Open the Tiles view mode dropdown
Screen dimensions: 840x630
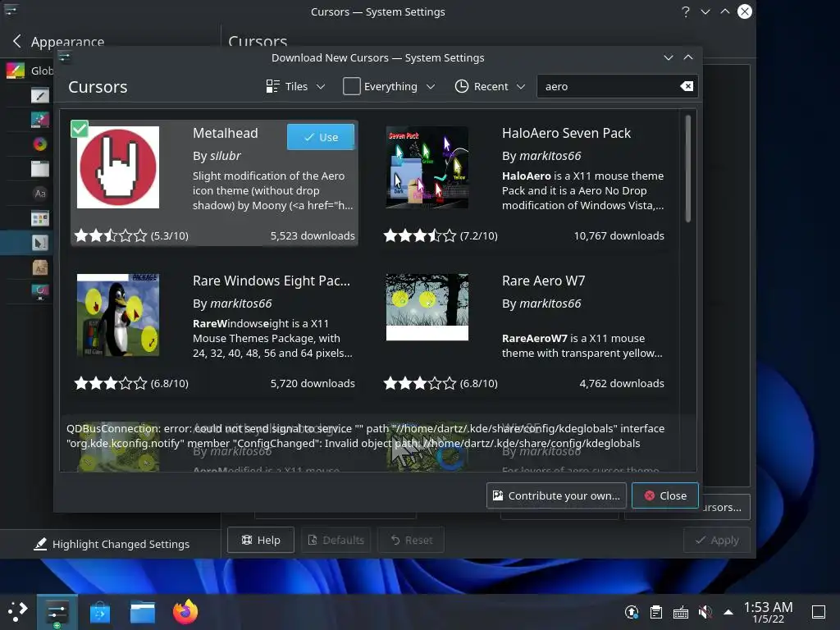pos(295,86)
